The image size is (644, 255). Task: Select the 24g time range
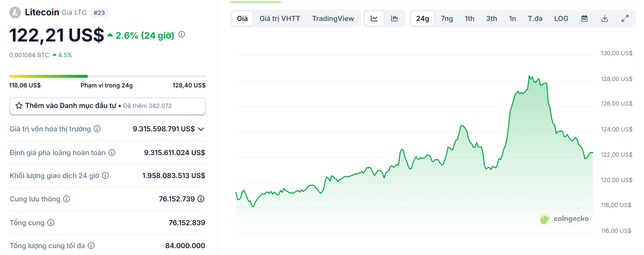pos(422,19)
